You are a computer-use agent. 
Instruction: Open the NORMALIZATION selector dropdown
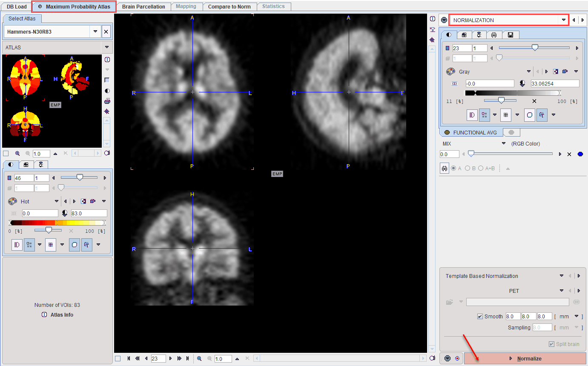pyautogui.click(x=564, y=20)
